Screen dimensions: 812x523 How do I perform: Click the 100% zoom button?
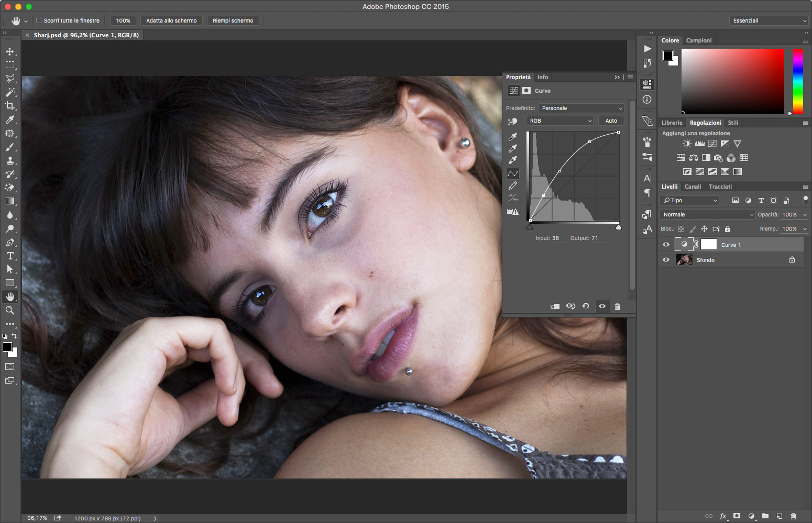pos(123,21)
